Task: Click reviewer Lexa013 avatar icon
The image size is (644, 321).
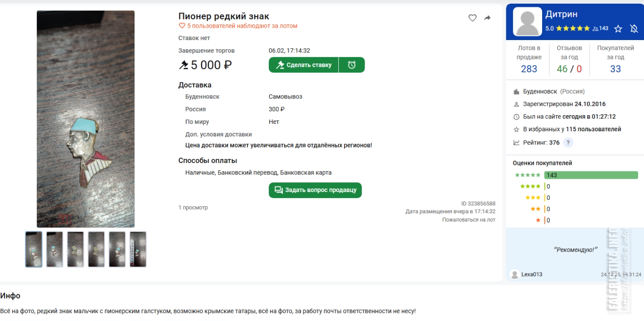Action: (514, 274)
